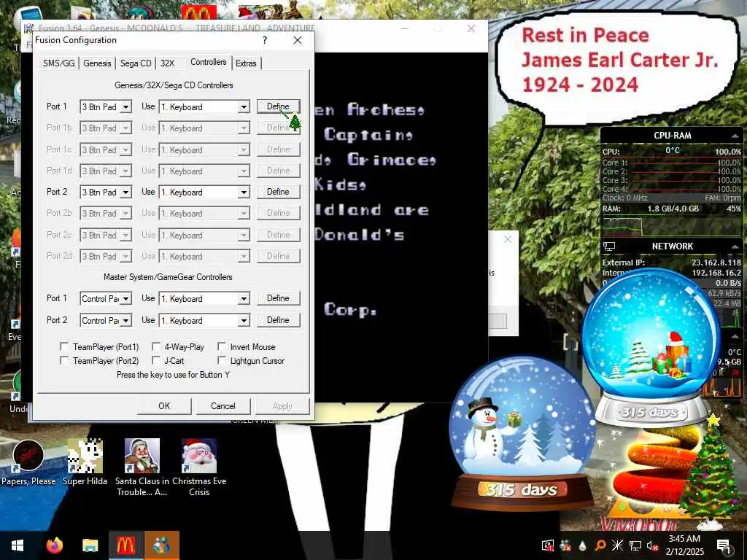Open Christmas Eve Crisis desktop shortcut

click(199, 467)
